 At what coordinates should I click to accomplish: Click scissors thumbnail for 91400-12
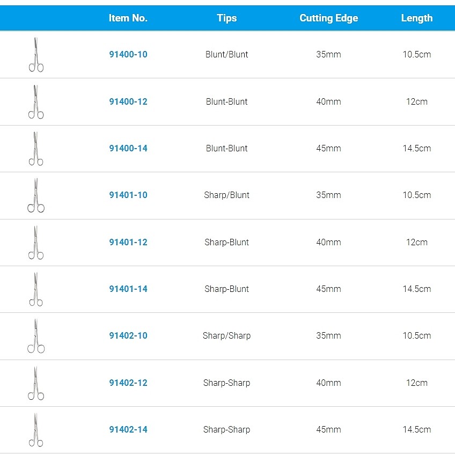[36, 102]
